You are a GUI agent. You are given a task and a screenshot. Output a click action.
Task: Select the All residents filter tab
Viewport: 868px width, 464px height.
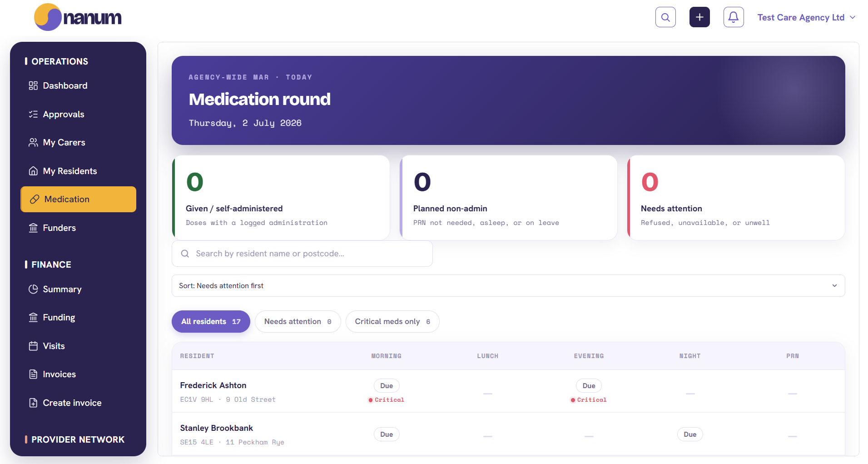[x=211, y=321]
